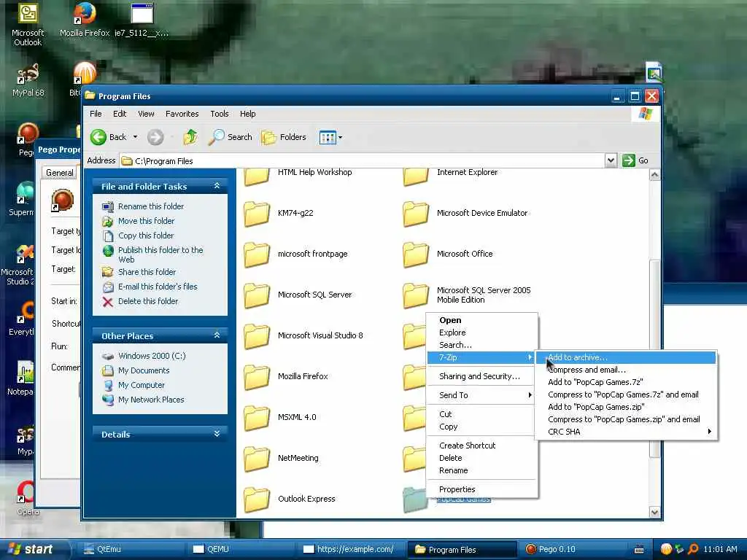Click Move this folder
The width and height of the screenshot is (747, 560).
tap(146, 221)
